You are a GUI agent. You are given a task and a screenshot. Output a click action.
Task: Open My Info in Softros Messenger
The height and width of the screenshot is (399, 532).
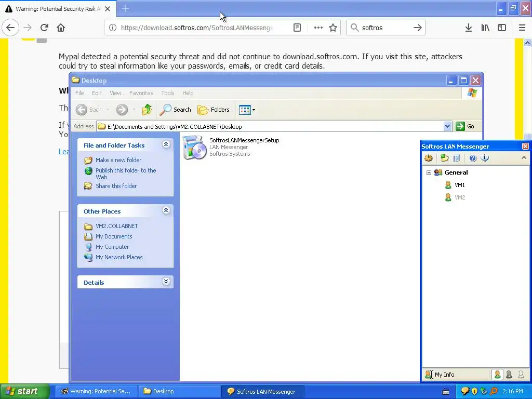click(x=440, y=375)
